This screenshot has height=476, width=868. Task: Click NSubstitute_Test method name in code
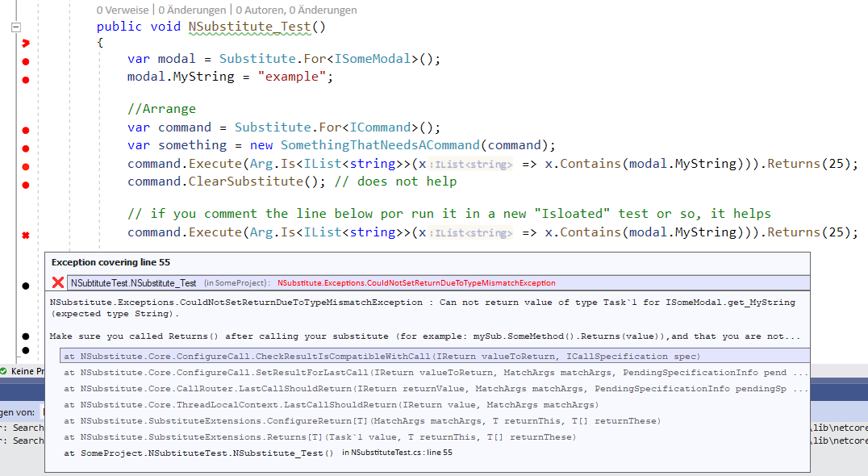pos(249,27)
